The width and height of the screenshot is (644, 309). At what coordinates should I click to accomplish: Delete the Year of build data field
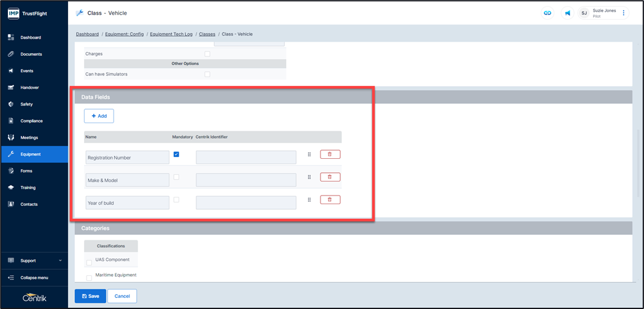pyautogui.click(x=330, y=199)
